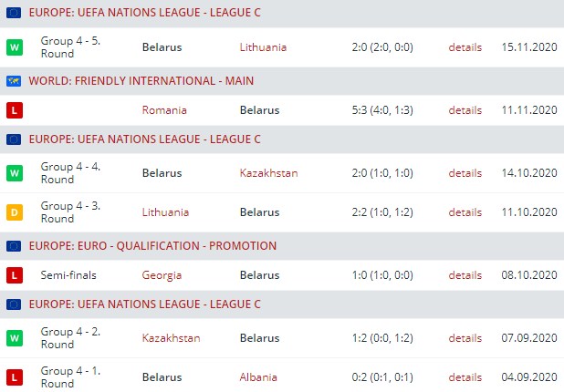Image resolution: width=564 pixels, height=392 pixels.
Task: Click the red L badge for Belarus–Albania
Action: (15, 377)
